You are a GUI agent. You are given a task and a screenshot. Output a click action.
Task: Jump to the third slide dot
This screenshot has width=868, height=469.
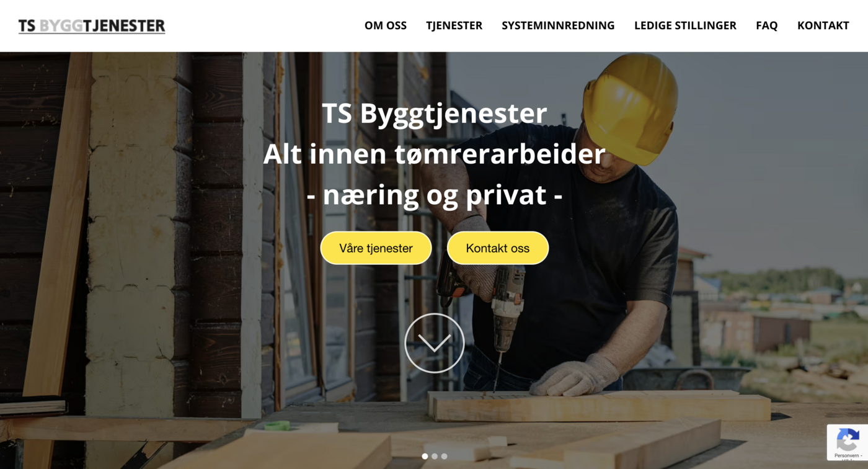coord(444,456)
